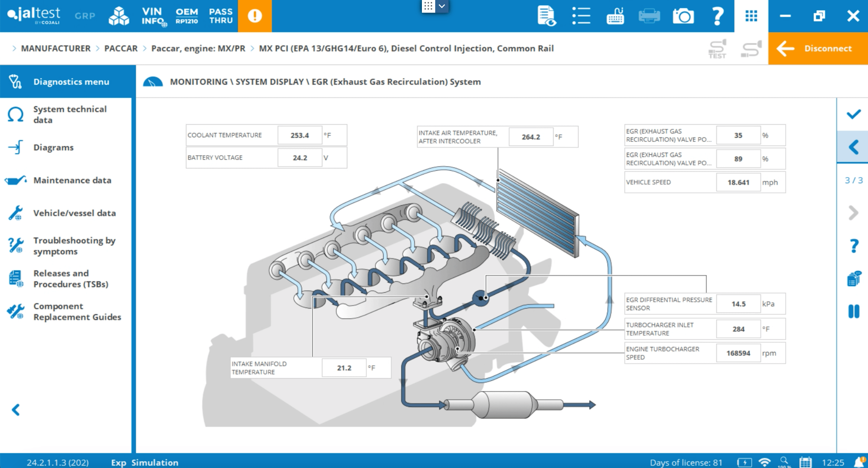Open the OEM RP1210 tool
Viewport: 868px width, 468px height.
pos(187,16)
